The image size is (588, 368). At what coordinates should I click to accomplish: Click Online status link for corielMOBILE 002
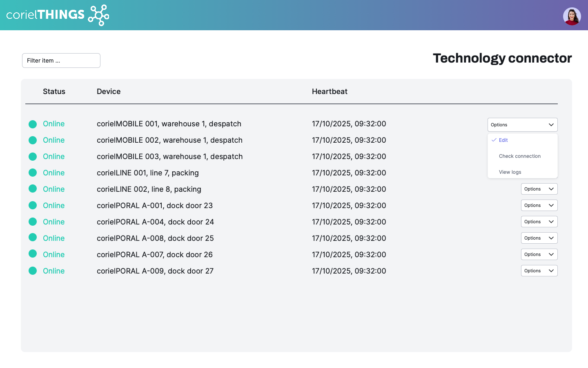(54, 140)
